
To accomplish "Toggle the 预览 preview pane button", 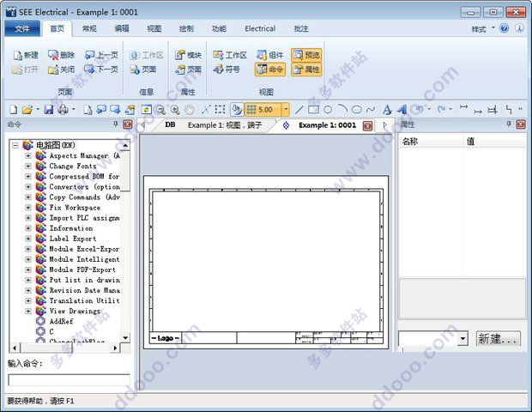I will (306, 55).
